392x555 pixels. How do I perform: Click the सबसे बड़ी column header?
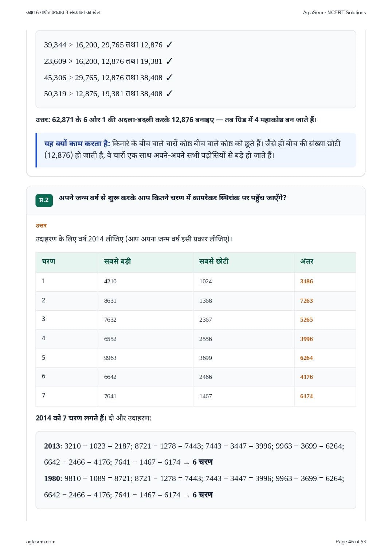point(117,261)
